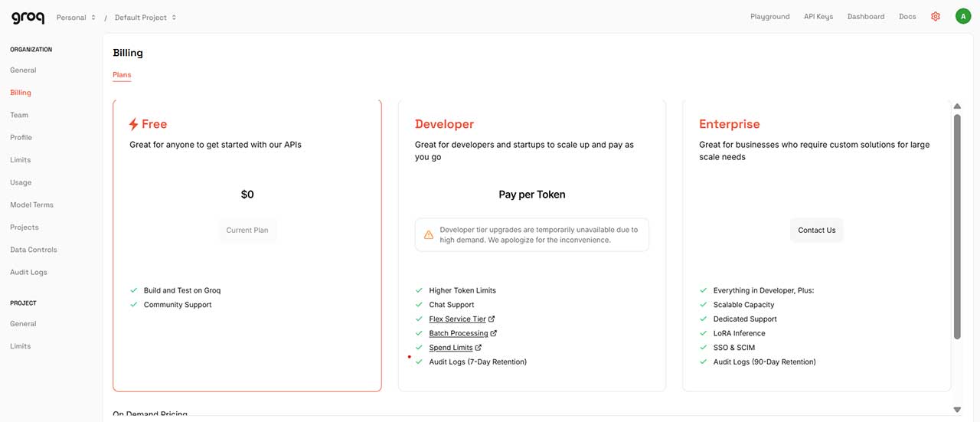Expand the Default Project dropdown
The width and height of the screenshot is (980, 422).
pos(145,17)
